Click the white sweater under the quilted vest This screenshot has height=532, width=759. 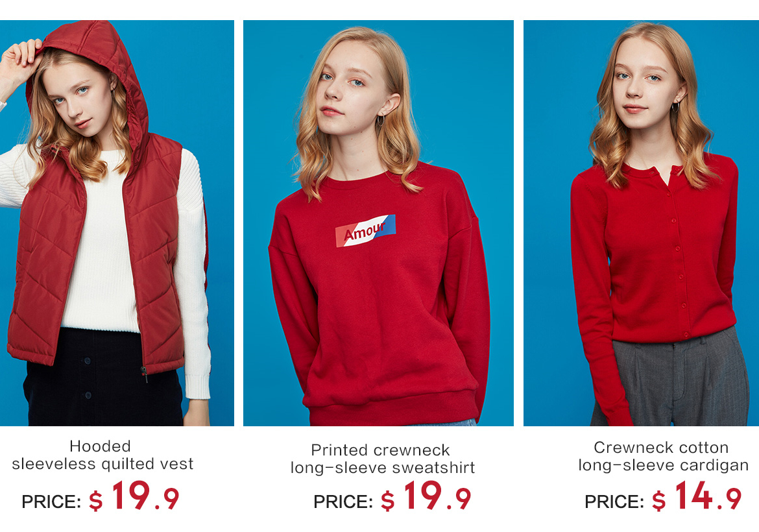102,252
